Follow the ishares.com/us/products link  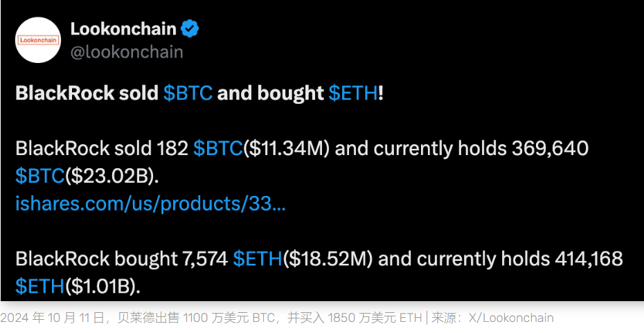point(150,204)
